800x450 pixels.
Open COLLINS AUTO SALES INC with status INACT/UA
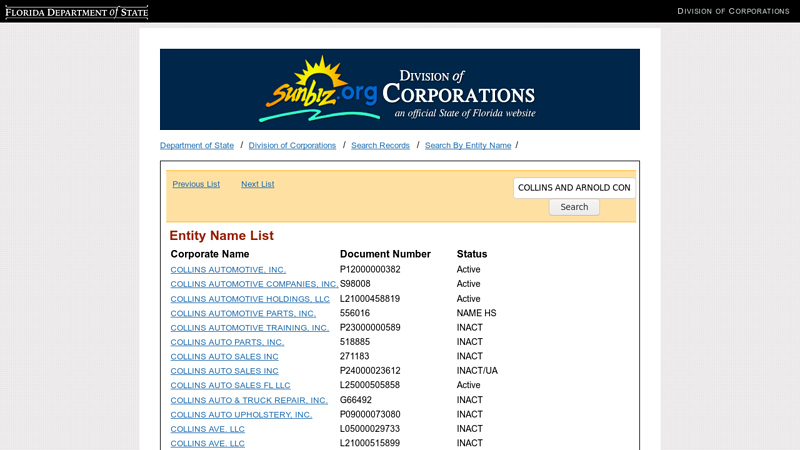(x=224, y=371)
